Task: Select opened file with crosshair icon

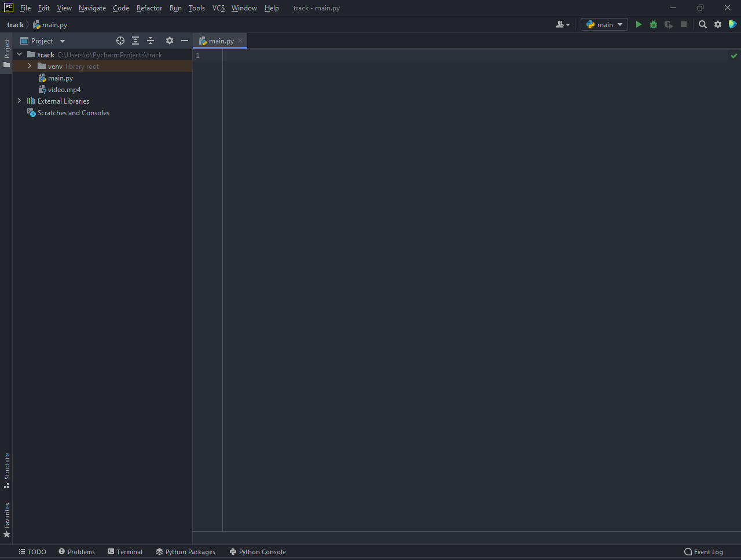Action: [120, 41]
